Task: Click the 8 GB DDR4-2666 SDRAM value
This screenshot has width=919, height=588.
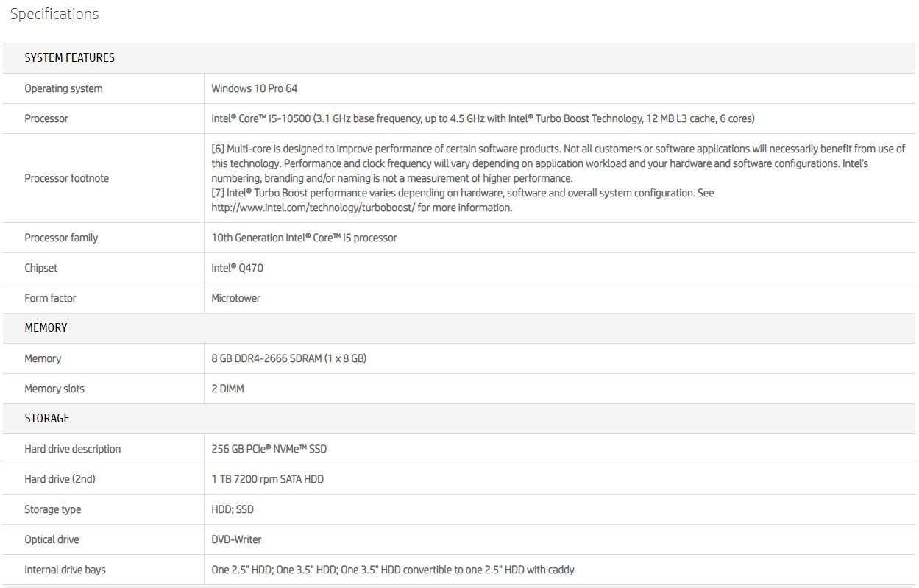Action: [x=288, y=358]
